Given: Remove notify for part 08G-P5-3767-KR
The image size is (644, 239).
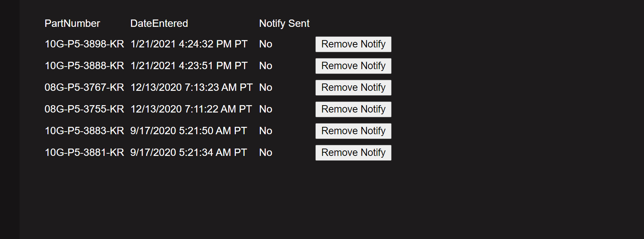Looking at the screenshot, I should click(x=353, y=88).
